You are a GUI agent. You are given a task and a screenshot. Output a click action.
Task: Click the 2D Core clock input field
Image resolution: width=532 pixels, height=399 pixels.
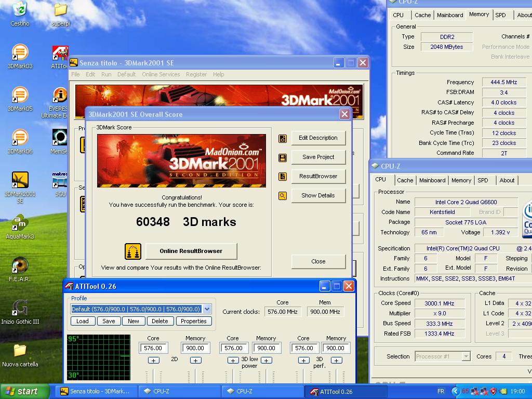tap(153, 348)
